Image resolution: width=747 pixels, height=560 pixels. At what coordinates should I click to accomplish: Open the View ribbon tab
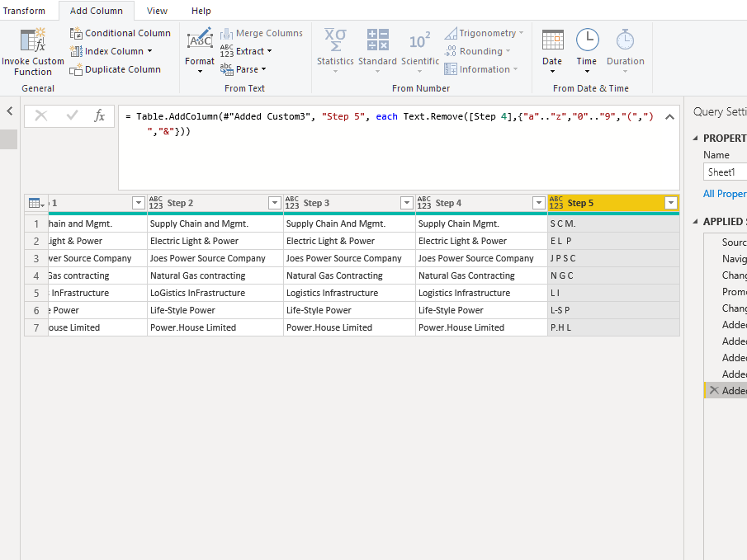(157, 11)
